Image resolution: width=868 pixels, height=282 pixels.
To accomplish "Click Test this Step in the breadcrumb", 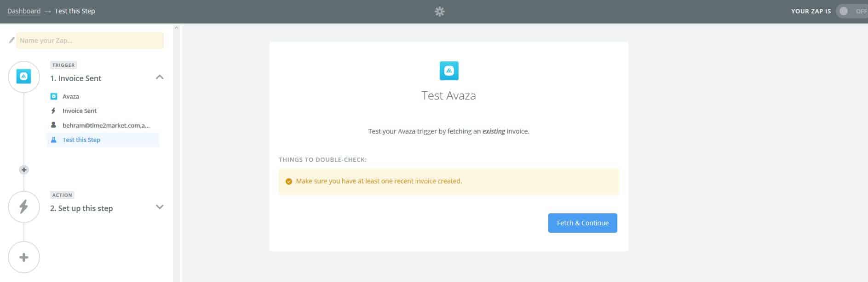I will (75, 11).
